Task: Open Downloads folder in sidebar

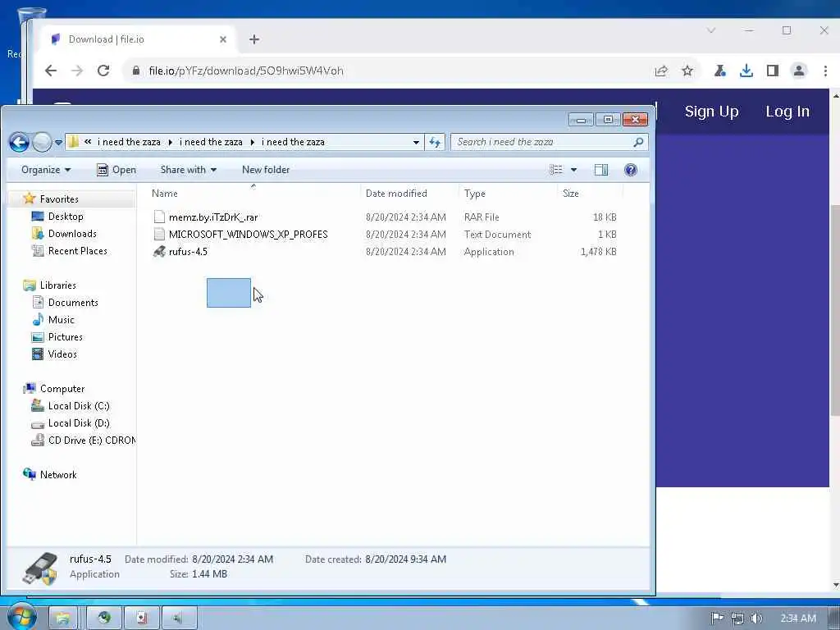Action: click(x=72, y=234)
